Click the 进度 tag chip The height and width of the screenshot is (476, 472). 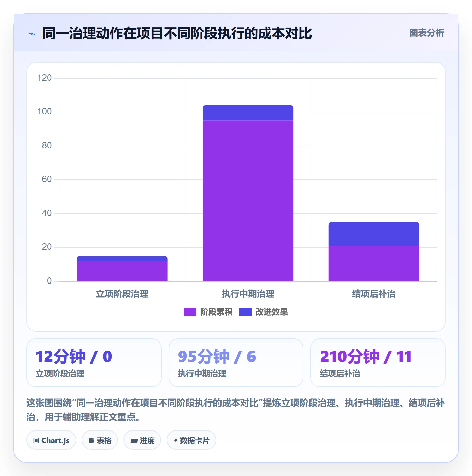coord(142,440)
